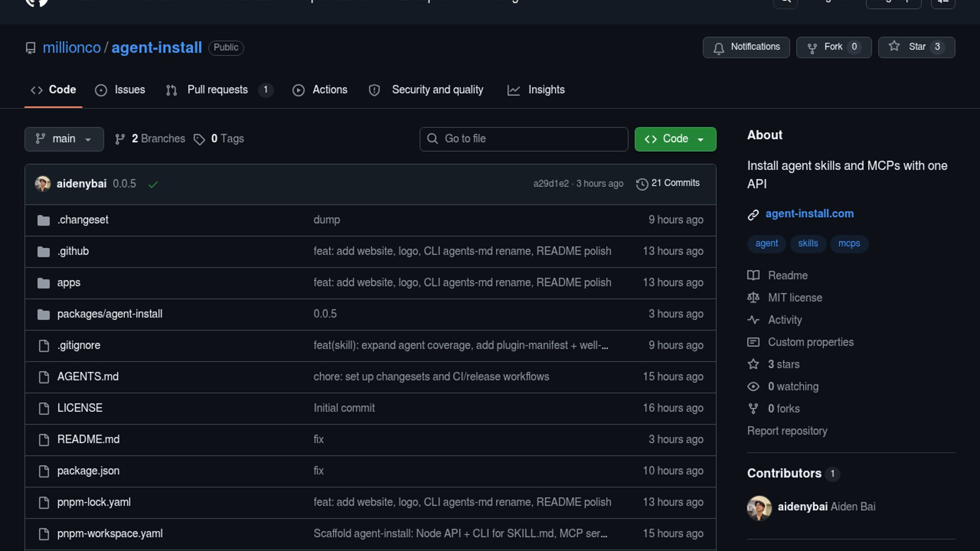The height and width of the screenshot is (551, 980).
Task: Open the README.md file
Action: (88, 440)
